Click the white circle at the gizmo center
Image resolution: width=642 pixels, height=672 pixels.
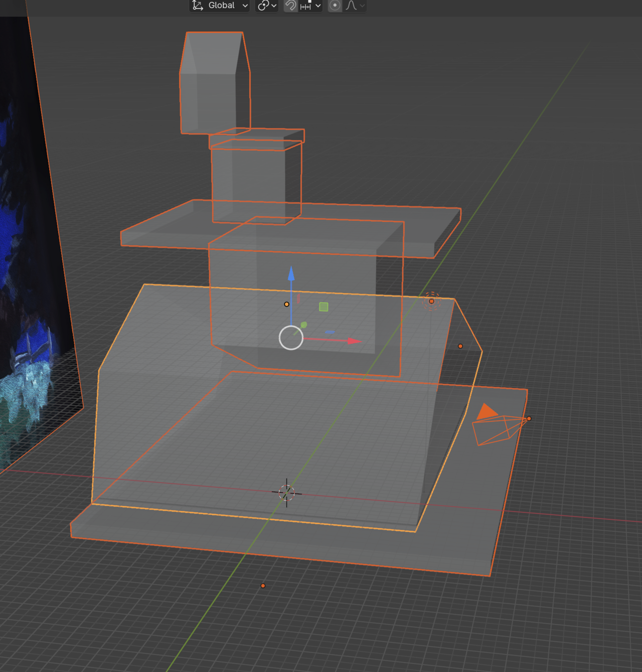(291, 338)
